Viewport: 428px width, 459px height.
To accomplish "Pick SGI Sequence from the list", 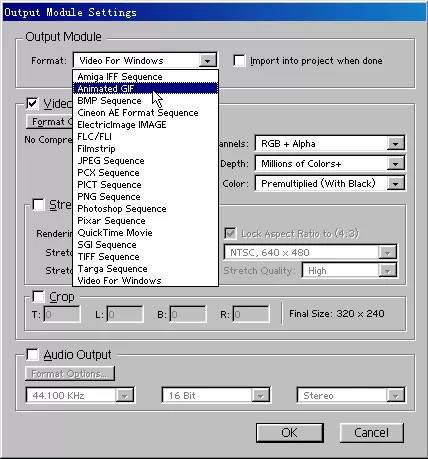I will pyautogui.click(x=145, y=245).
